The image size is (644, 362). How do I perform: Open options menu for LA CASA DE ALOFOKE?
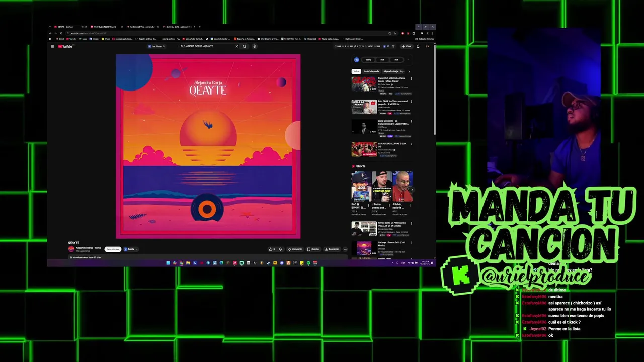tap(411, 144)
